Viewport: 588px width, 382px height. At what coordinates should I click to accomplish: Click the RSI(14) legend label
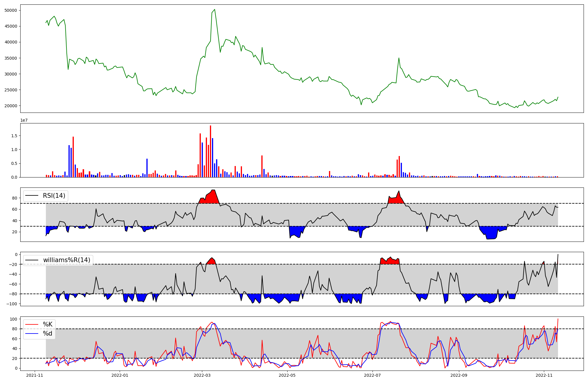tap(54, 196)
